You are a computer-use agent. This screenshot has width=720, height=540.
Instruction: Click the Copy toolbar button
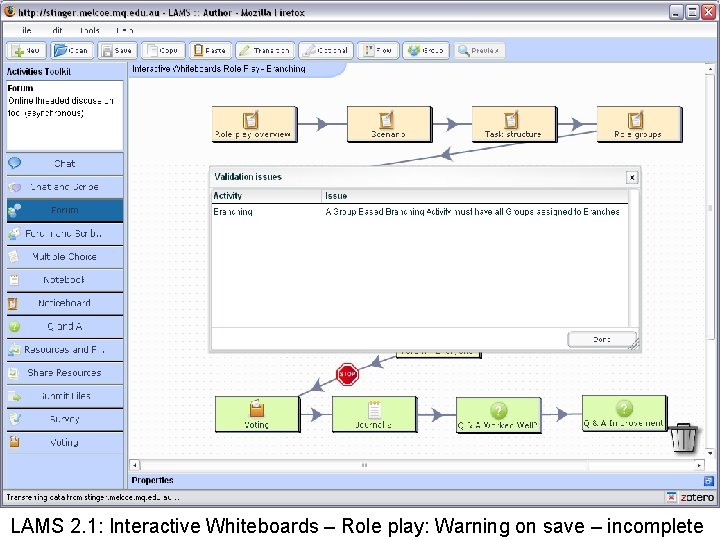163,51
